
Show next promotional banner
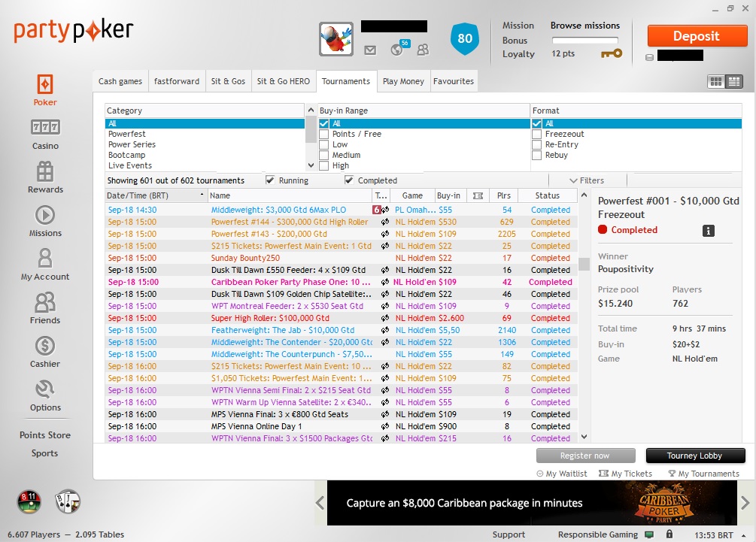click(x=745, y=503)
